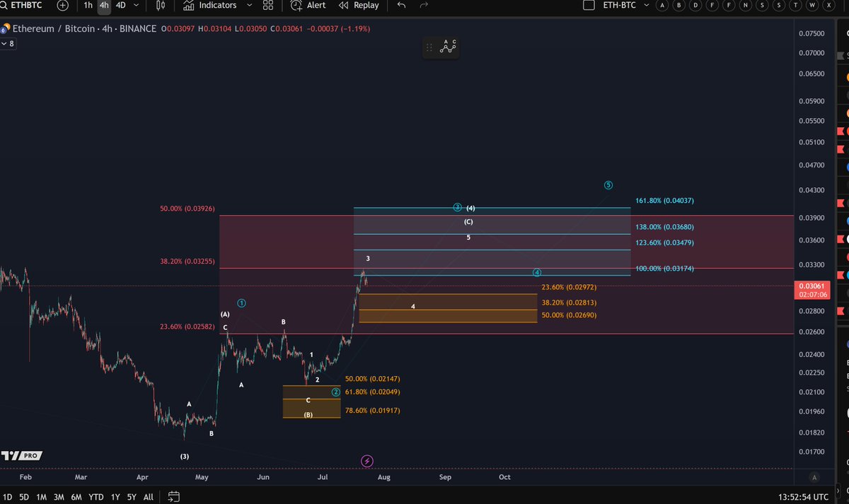This screenshot has width=849, height=504.
Task: Switch to the 1D range tab
Action: pyautogui.click(x=6, y=497)
